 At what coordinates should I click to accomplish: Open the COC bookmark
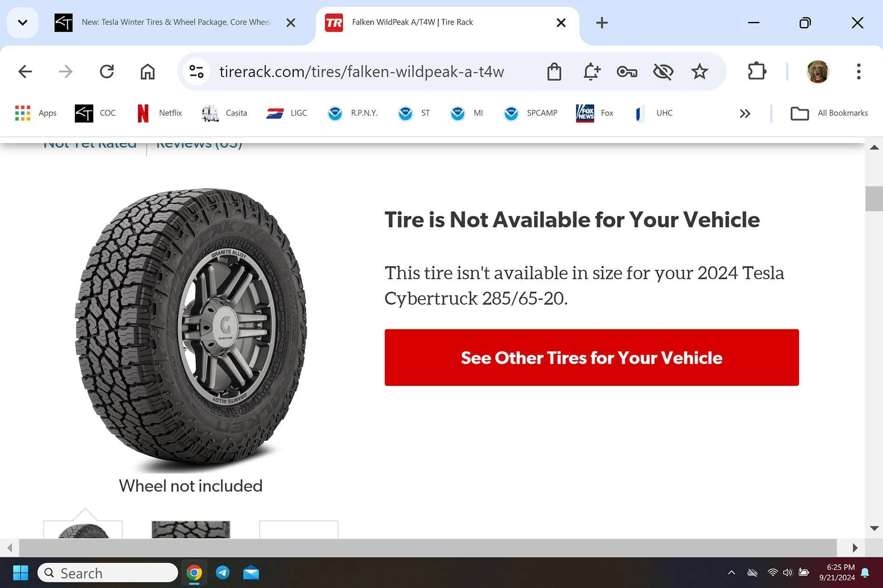[95, 113]
